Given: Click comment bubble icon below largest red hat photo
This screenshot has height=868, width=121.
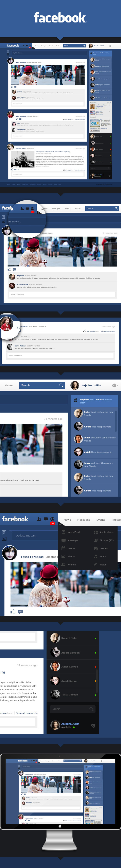Looking at the screenshot, I should (x=20, y=612).
